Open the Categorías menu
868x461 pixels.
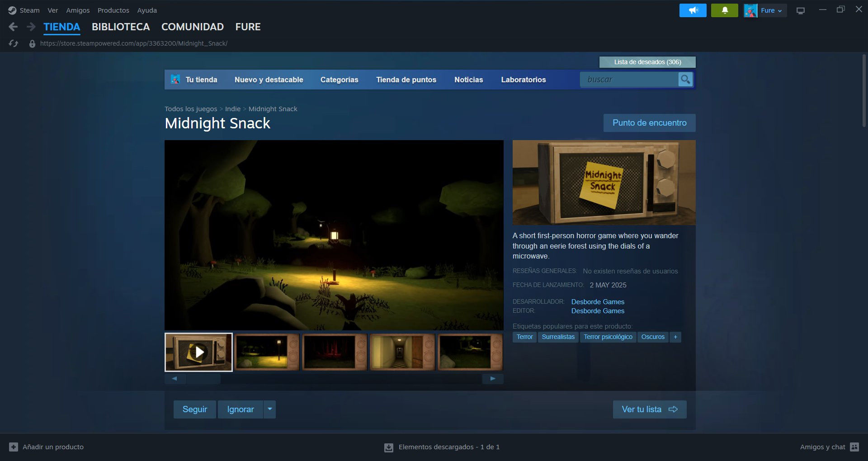340,80
